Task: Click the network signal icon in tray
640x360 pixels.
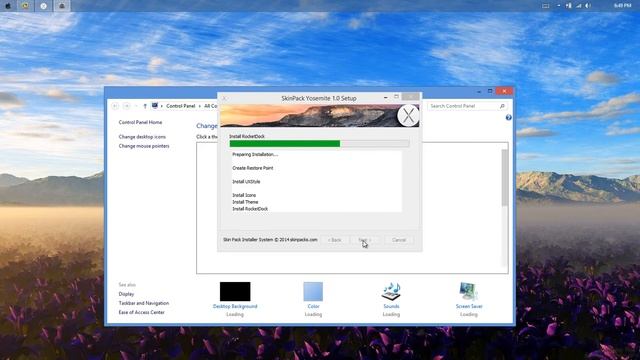Action: pos(578,6)
